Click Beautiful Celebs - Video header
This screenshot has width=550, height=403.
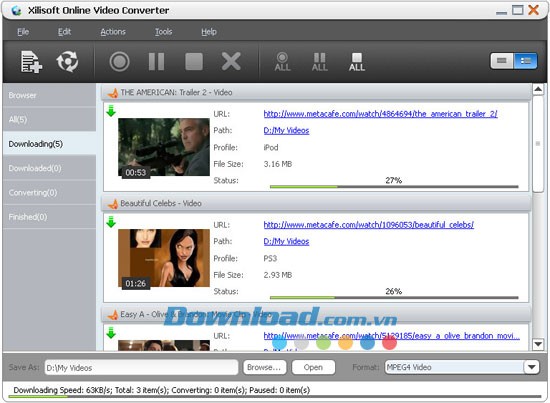click(316, 203)
